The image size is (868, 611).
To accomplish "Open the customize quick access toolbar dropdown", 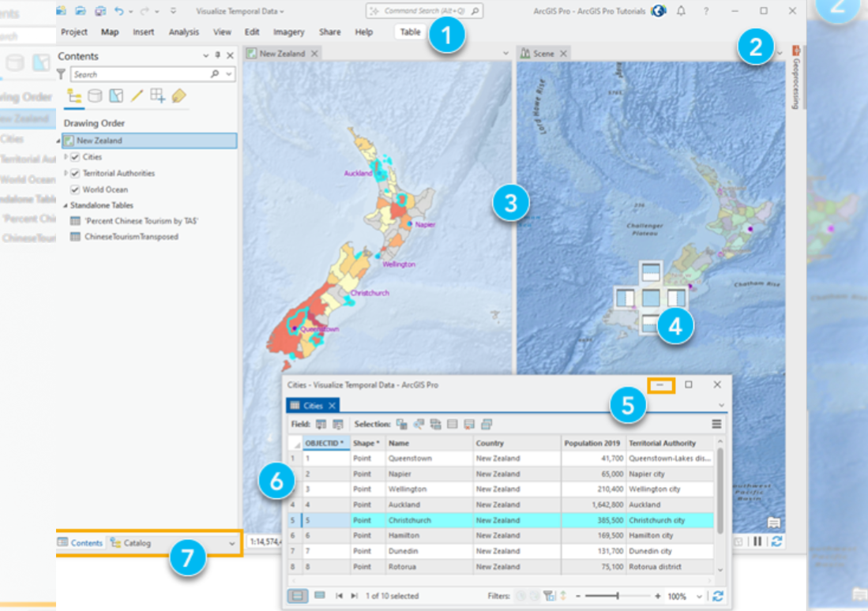I will coord(173,10).
